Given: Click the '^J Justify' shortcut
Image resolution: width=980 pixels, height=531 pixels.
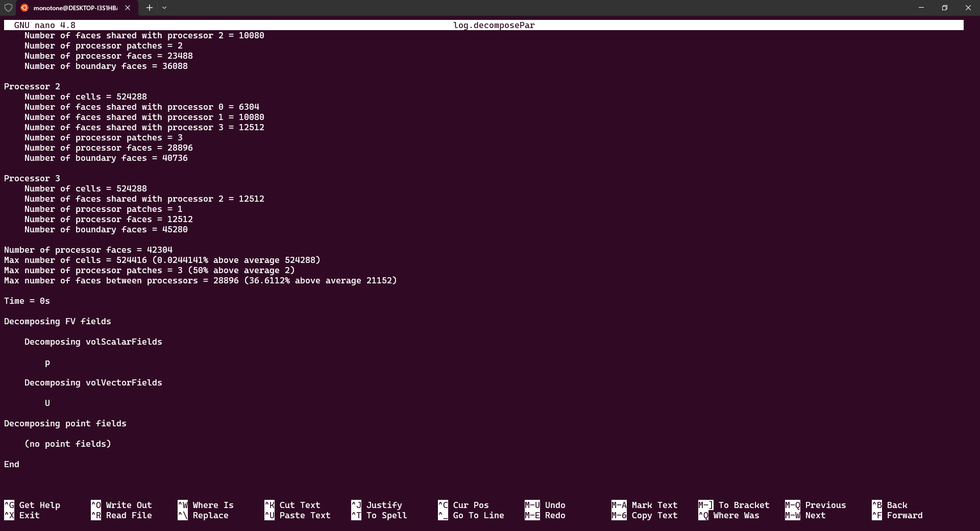Looking at the screenshot, I should (377, 505).
